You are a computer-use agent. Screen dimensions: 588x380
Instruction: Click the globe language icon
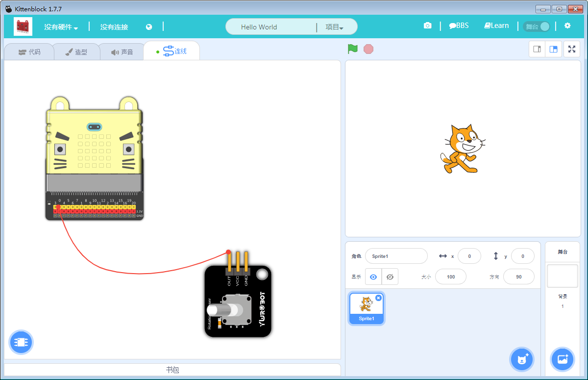click(149, 27)
